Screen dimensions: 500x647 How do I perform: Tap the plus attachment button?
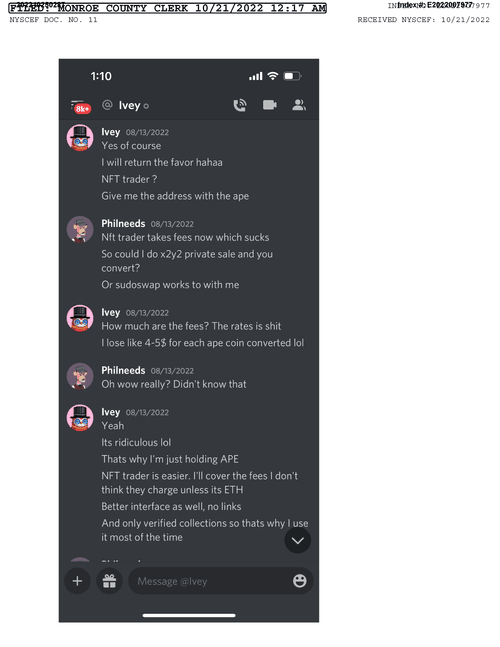[77, 581]
